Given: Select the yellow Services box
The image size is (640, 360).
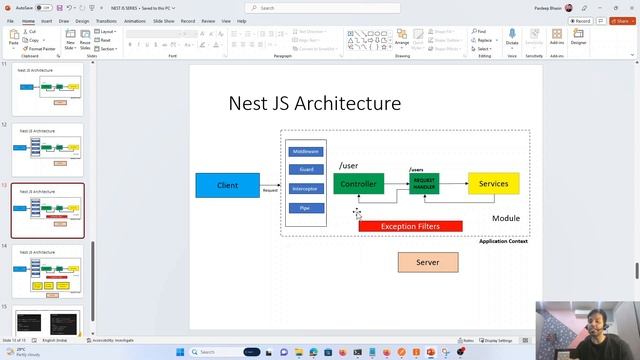Looking at the screenshot, I should click(x=493, y=184).
